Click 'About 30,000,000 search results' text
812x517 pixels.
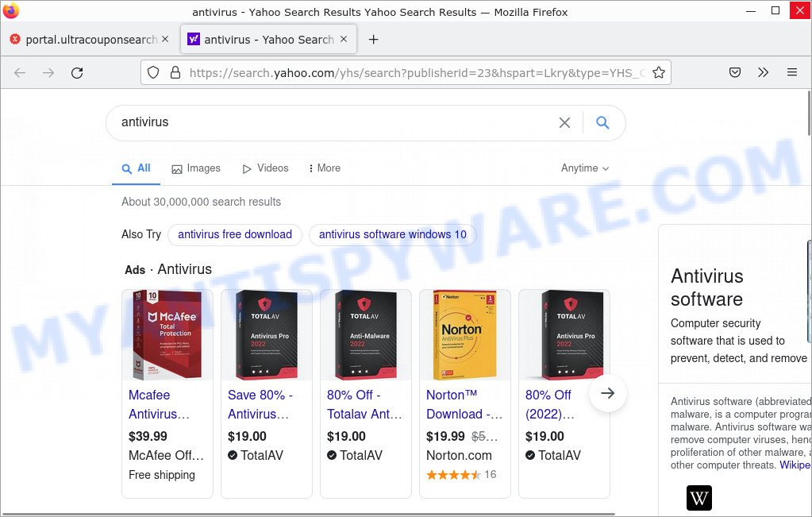point(202,202)
